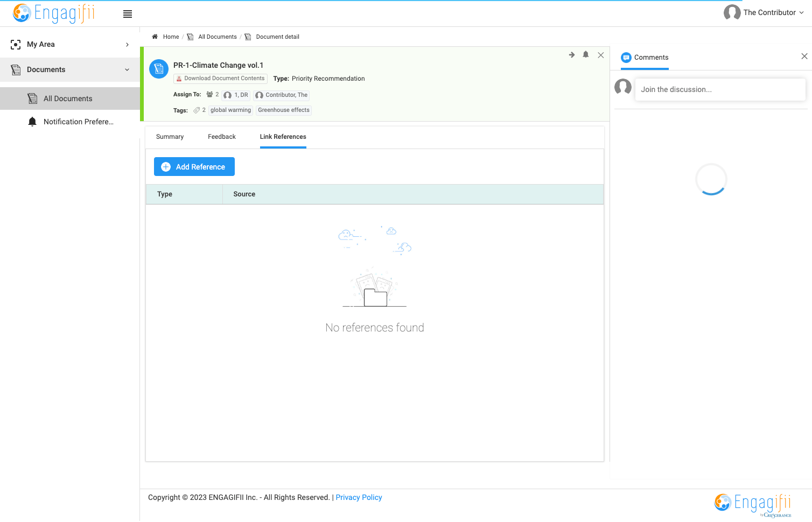Select the 'global warming' tag
This screenshot has height=522, width=812.
coord(230,110)
